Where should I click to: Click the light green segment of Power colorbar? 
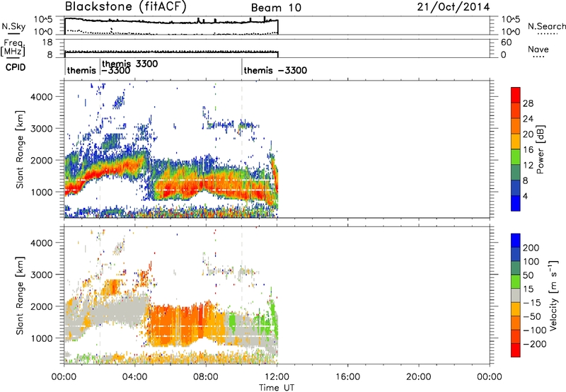click(x=516, y=157)
